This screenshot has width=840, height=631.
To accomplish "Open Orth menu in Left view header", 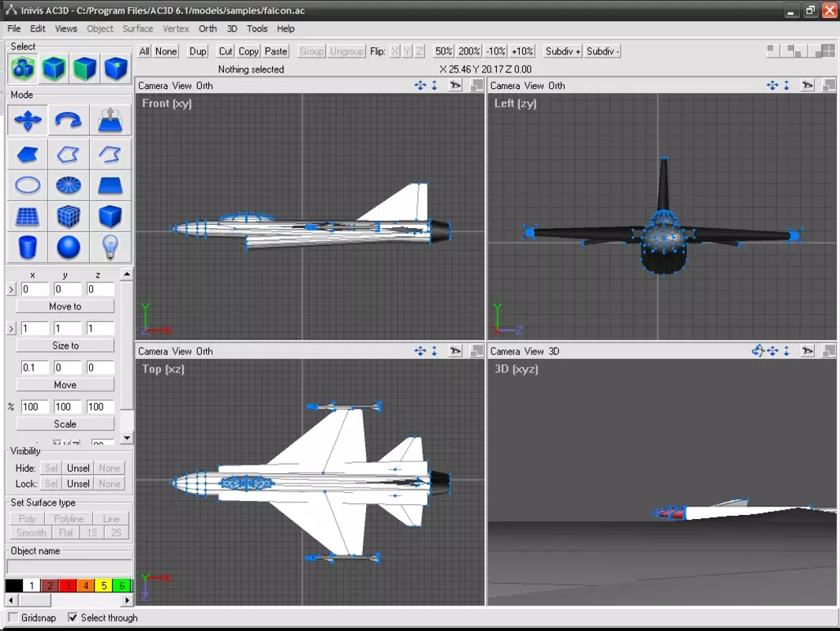I will [x=556, y=85].
